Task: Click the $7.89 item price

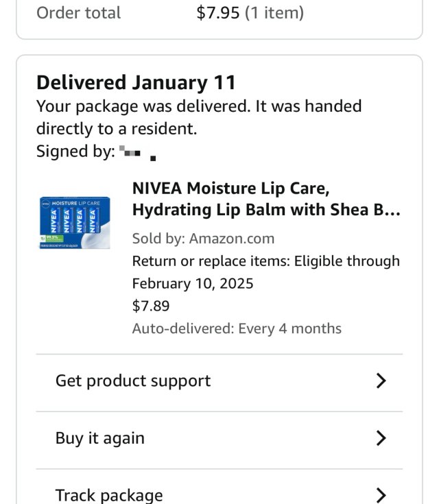Action: pos(151,306)
